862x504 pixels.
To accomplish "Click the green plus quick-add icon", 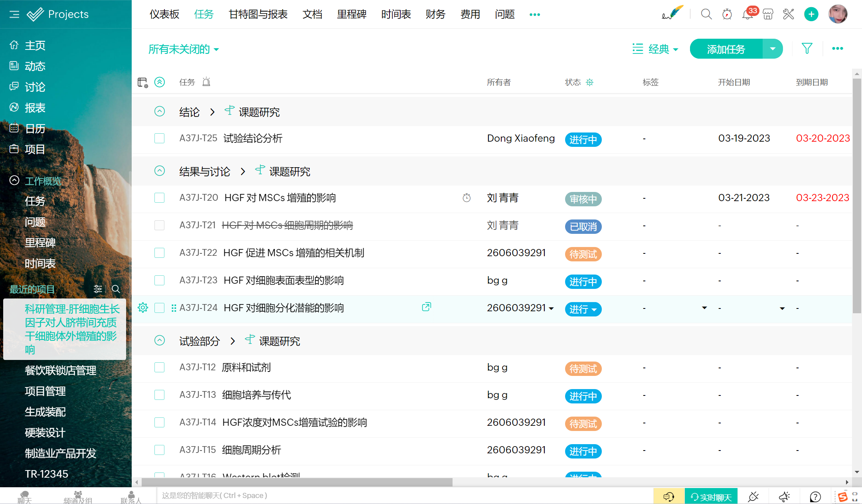I will 811,15.
